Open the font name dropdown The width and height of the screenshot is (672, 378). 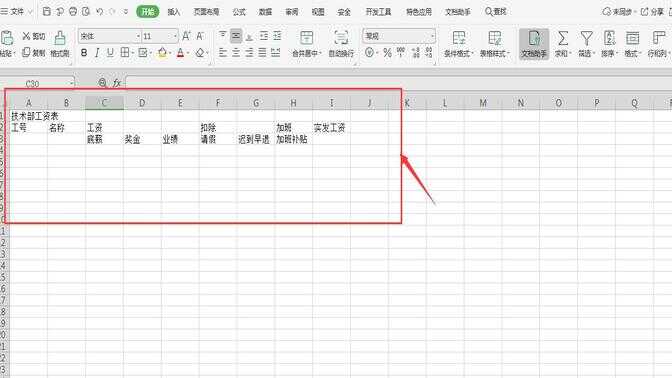coord(110,36)
